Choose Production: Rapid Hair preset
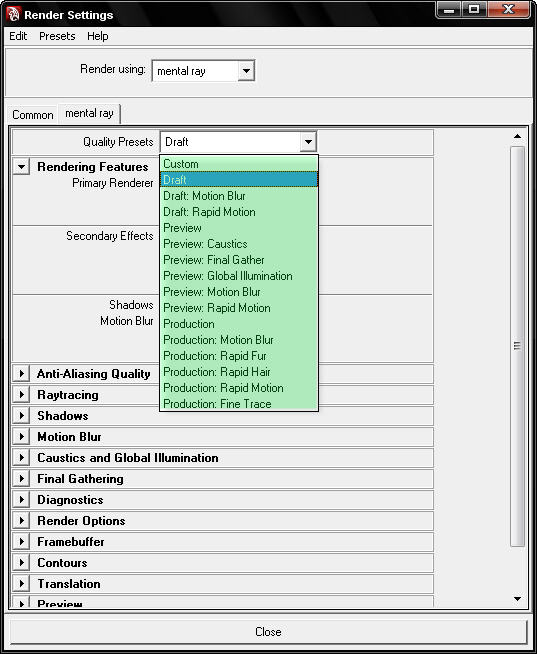 pyautogui.click(x=239, y=372)
